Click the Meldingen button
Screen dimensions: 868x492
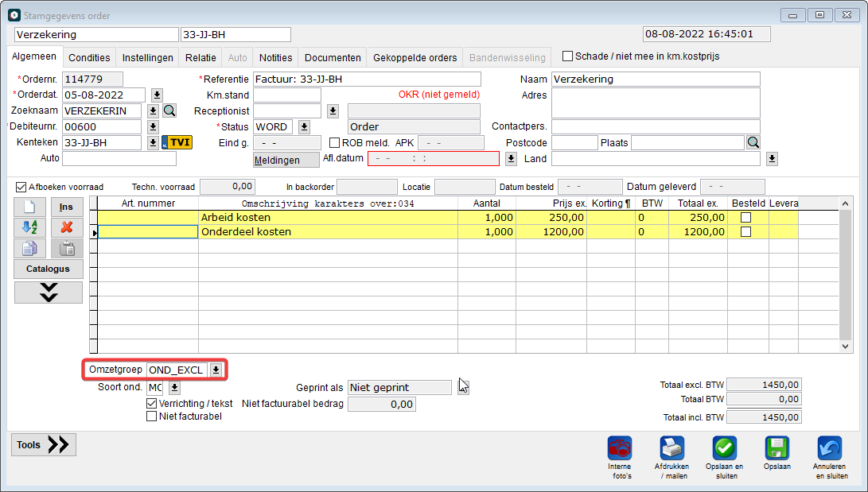pos(286,161)
